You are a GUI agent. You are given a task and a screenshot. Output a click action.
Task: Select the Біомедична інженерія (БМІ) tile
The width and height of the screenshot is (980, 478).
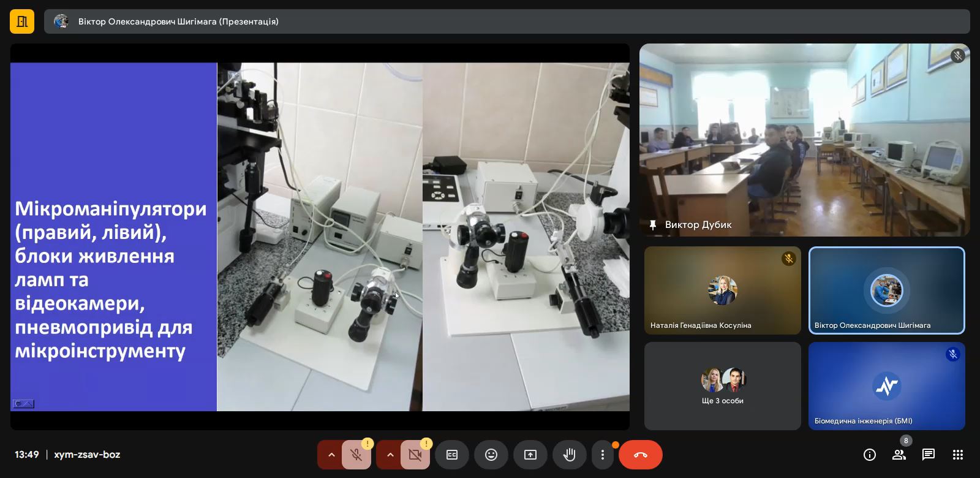point(887,386)
